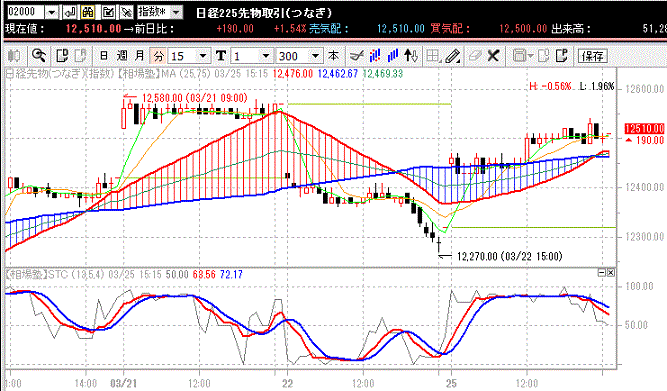Click the 25 date marker on time axis
Viewport: 667px width, 391px height.
(451, 383)
